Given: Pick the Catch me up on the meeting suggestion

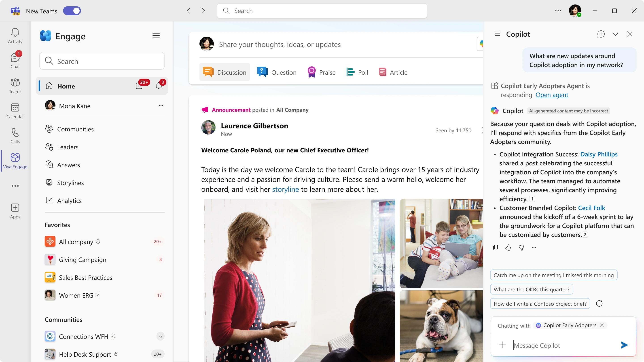Looking at the screenshot, I should 553,275.
